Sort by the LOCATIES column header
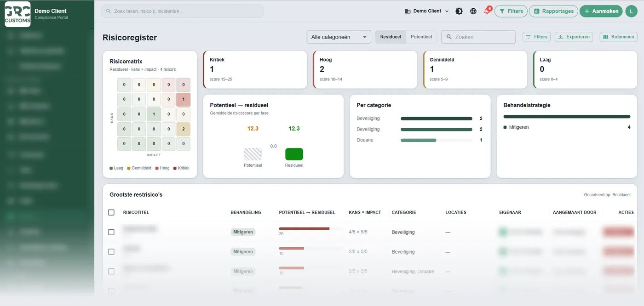The width and height of the screenshot is (644, 306). [456, 212]
